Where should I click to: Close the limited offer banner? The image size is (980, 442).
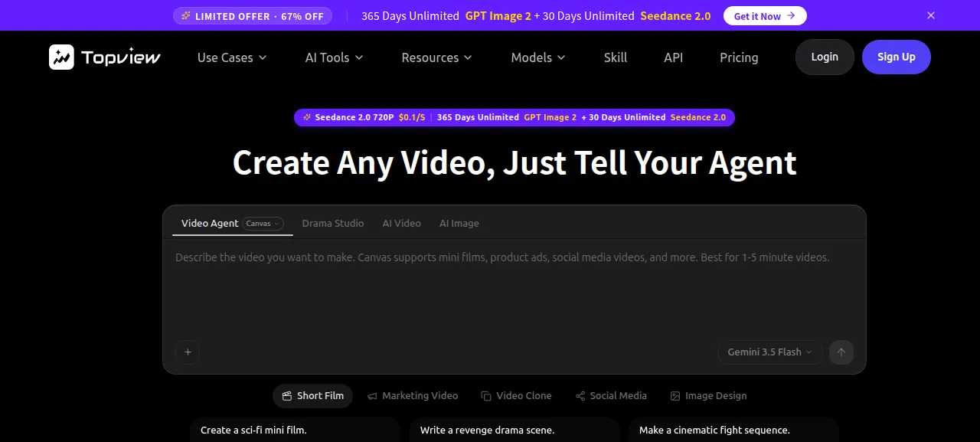(931, 15)
